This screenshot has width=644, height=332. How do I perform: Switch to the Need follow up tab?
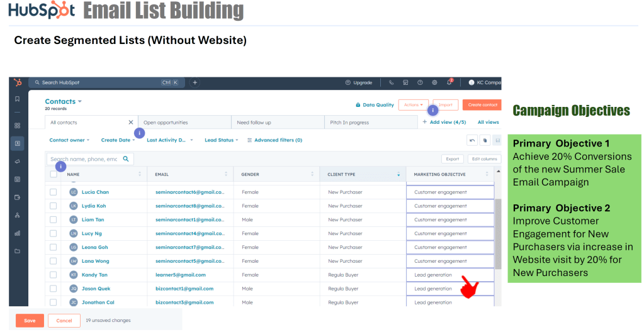point(254,123)
